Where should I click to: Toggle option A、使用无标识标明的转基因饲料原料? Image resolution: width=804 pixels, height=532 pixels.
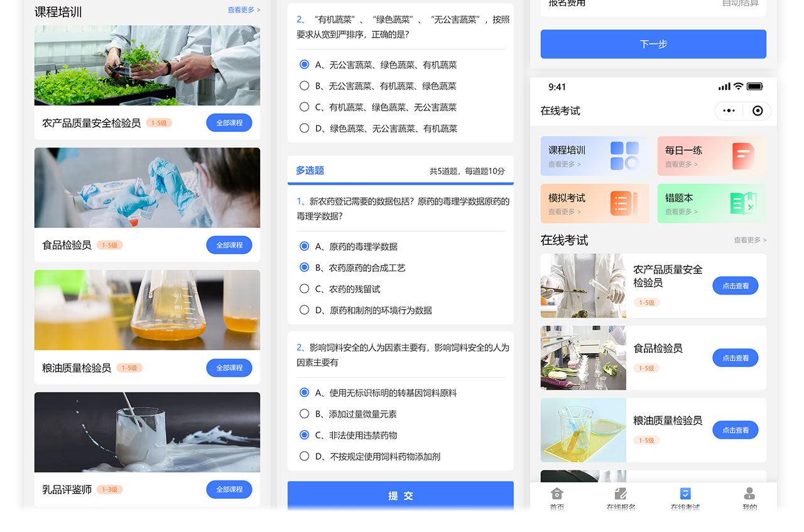point(378,393)
